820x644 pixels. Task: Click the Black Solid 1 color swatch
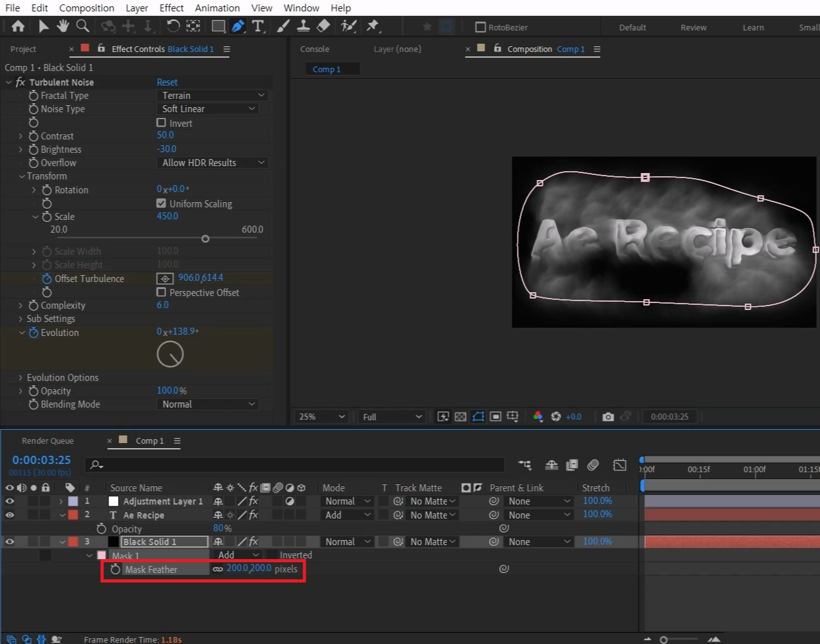[114, 541]
